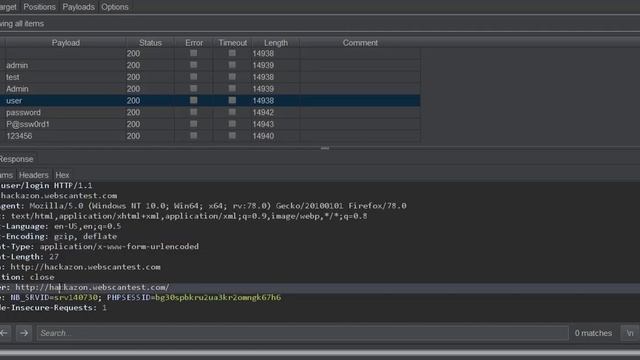Click the 0 matches label
Viewport: 640px width, 360px height.
coord(593,333)
